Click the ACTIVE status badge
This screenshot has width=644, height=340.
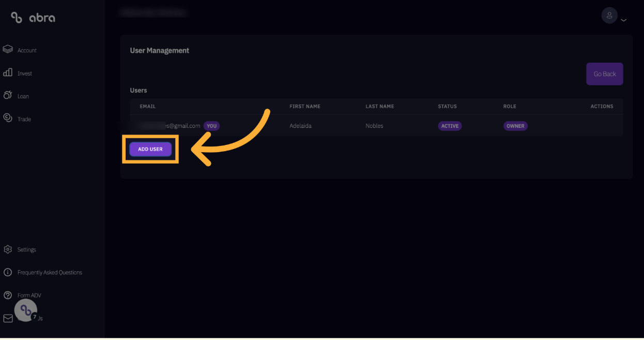pyautogui.click(x=450, y=126)
